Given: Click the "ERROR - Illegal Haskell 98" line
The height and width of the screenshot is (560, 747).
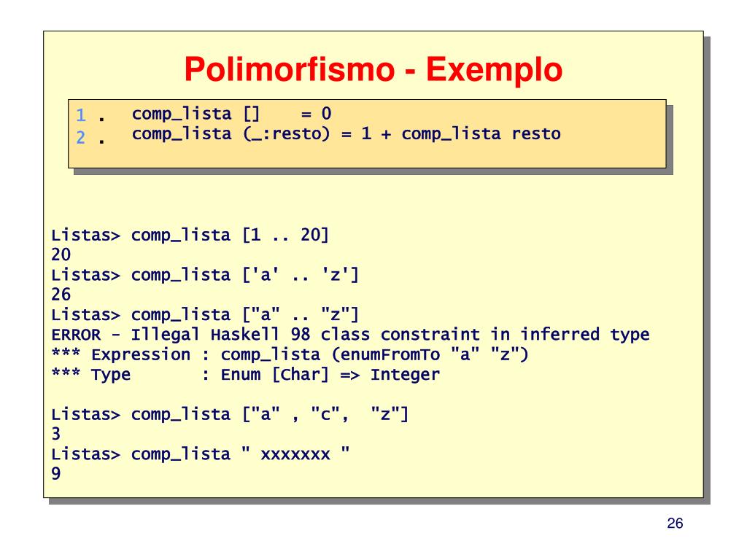Looking at the screenshot, I should [x=350, y=335].
